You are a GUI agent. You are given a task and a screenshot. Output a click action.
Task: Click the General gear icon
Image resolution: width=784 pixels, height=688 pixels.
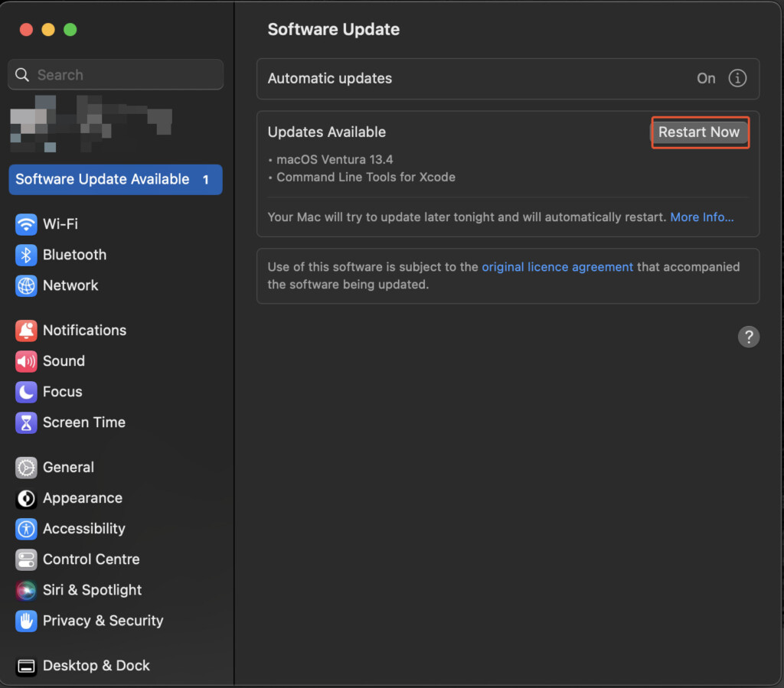[x=26, y=468]
